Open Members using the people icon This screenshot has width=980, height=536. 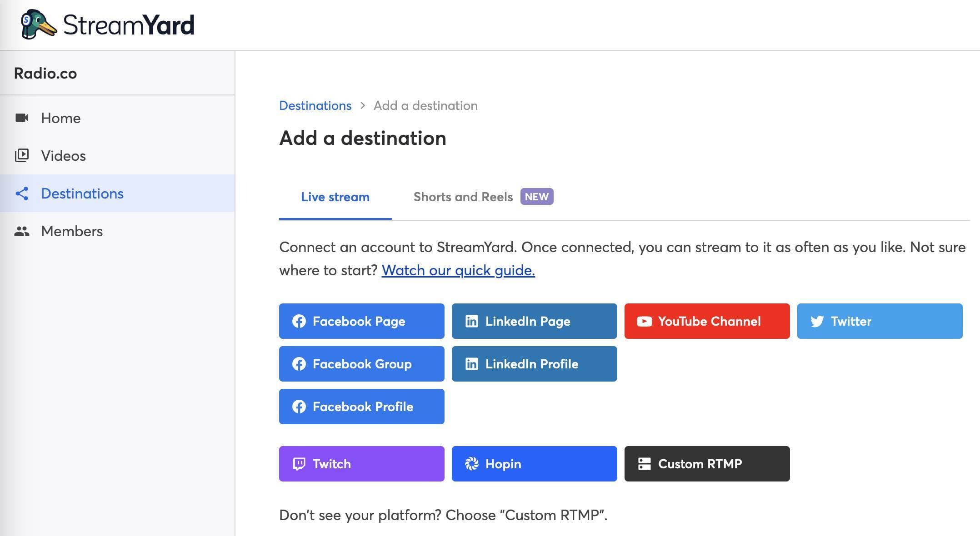(21, 231)
